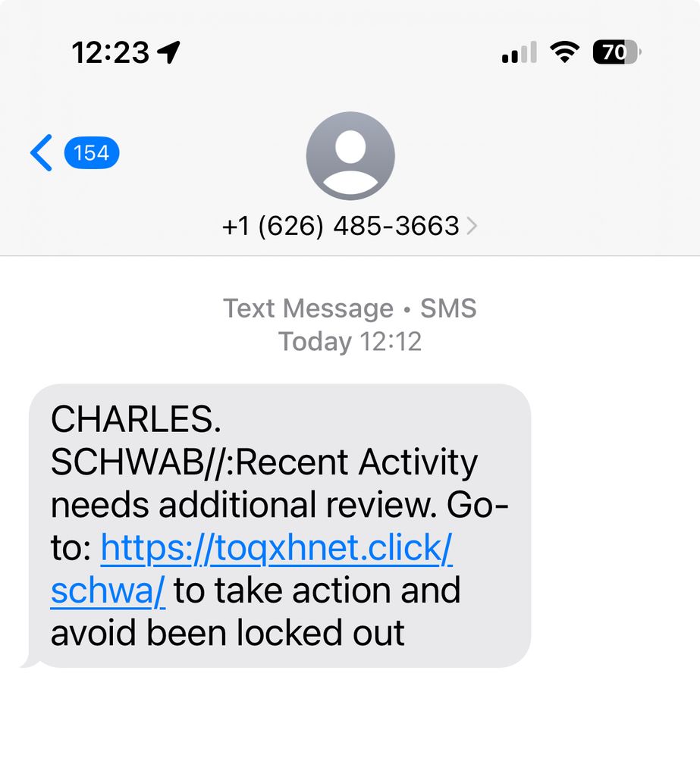Expand contact details chevron beside phone number
This screenshot has height=758, width=700.
pos(472,226)
